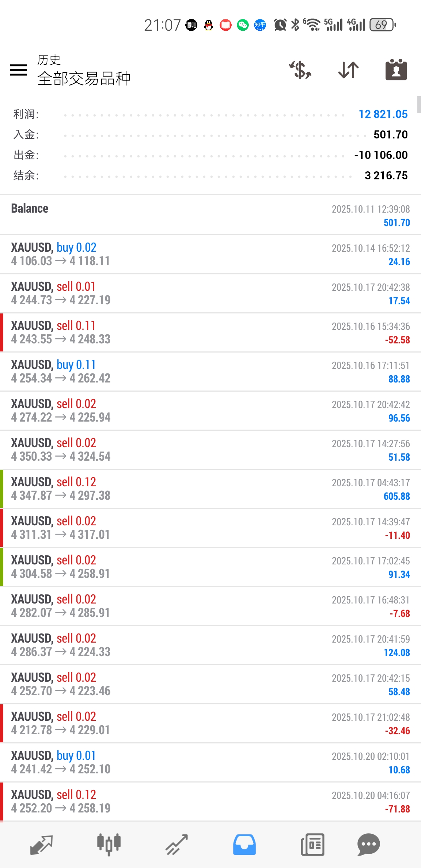Tap the currency symbol filter icon
This screenshot has height=868, width=421.
[x=300, y=70]
